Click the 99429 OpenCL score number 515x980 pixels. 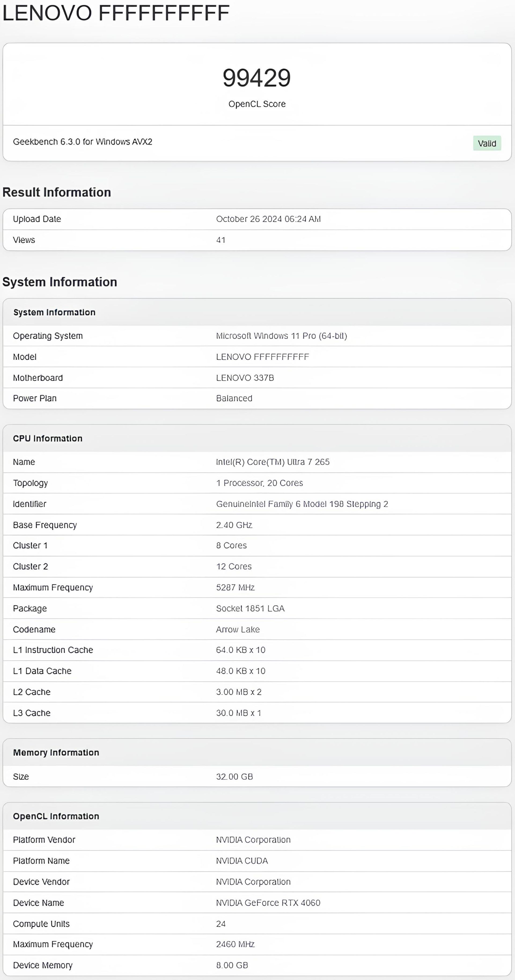coord(256,78)
